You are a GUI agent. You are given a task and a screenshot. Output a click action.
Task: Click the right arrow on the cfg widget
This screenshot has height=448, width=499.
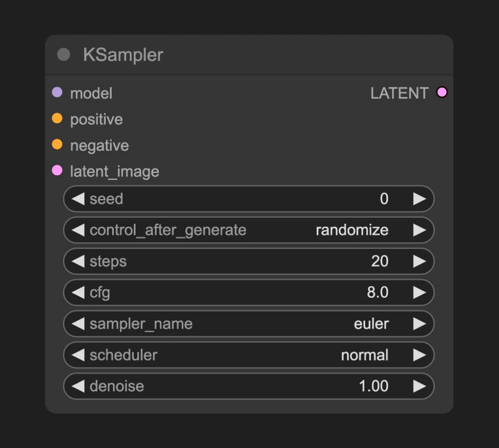tap(420, 293)
